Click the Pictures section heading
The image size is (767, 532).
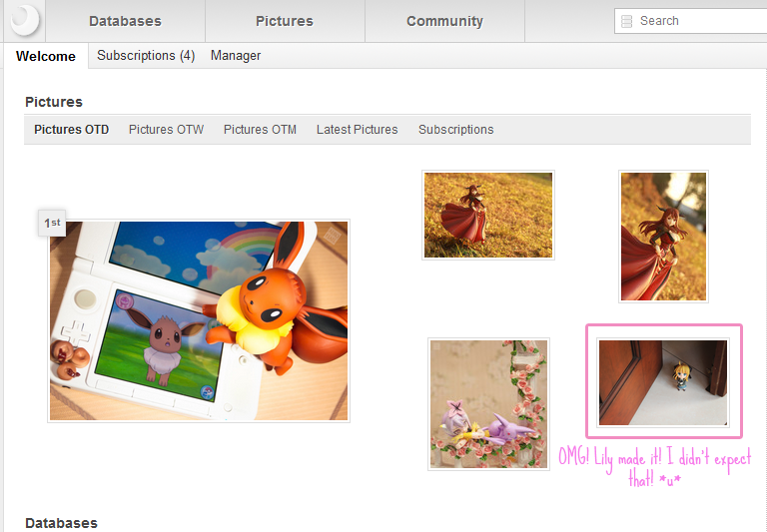pyautogui.click(x=54, y=102)
